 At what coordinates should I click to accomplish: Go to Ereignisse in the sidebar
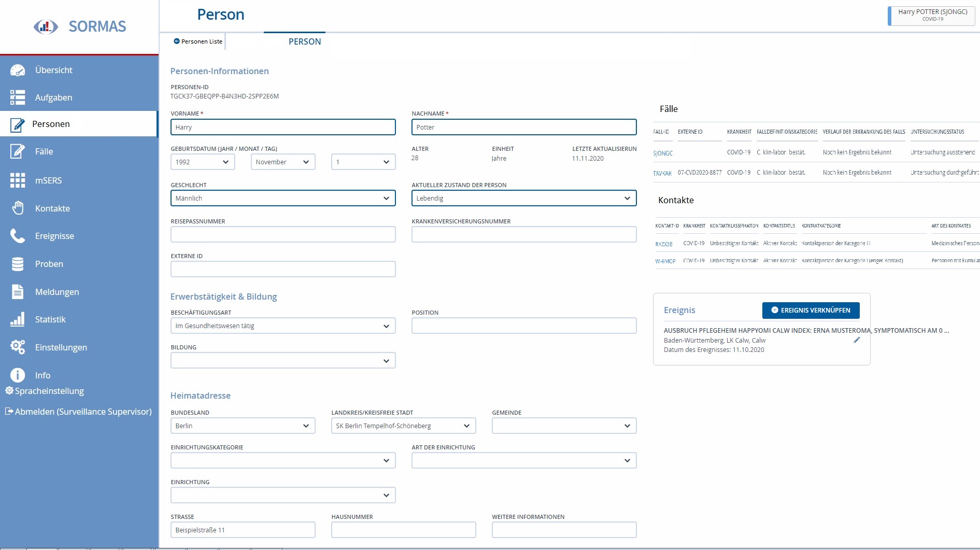(x=54, y=236)
